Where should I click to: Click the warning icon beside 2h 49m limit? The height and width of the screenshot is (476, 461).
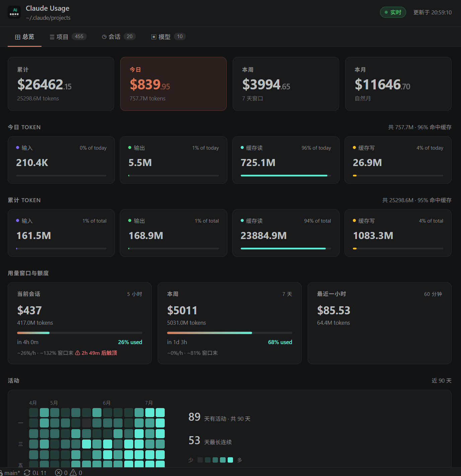[78, 353]
